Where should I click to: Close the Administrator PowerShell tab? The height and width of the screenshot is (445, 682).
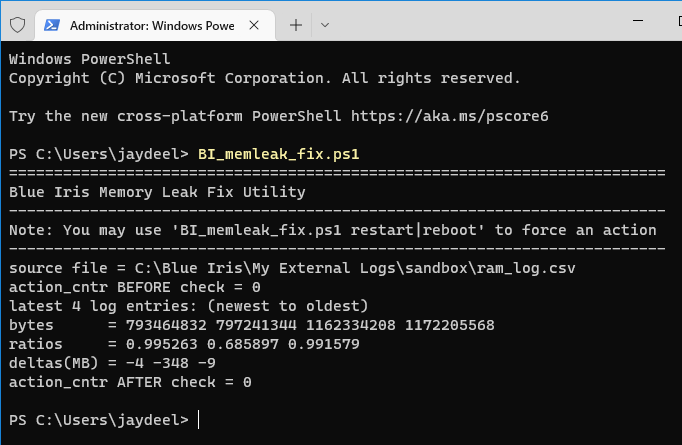click(254, 25)
